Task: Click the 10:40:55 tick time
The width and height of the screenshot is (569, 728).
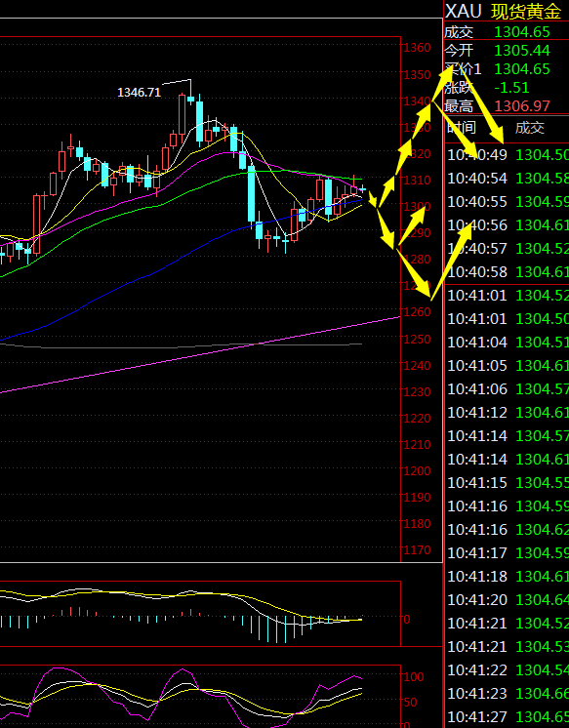Action: 477,201
